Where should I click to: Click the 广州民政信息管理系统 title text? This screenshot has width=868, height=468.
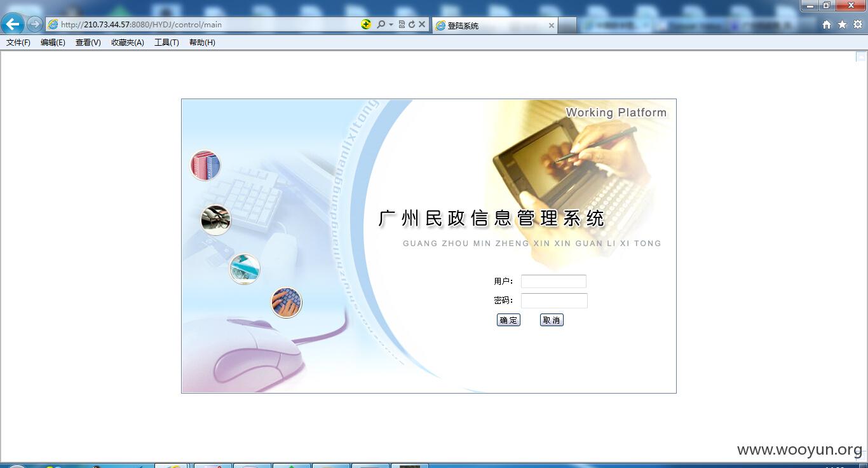(491, 218)
